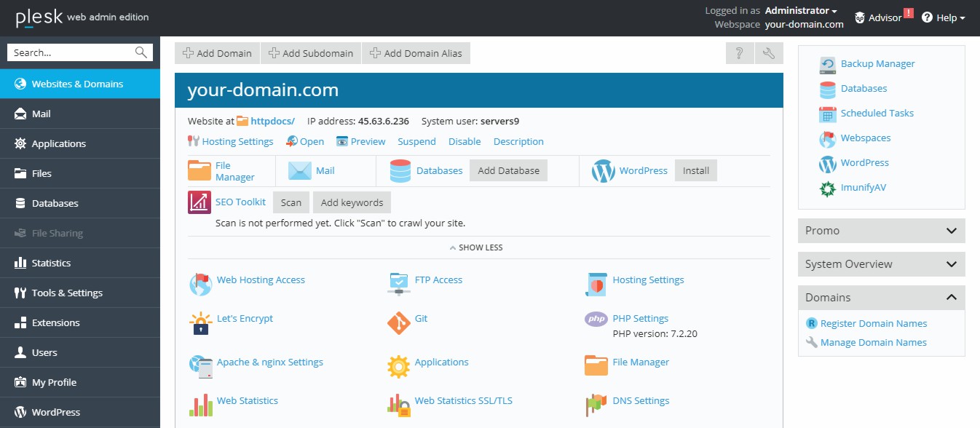Open WordPress in the sidebar
980x428 pixels.
pyautogui.click(x=80, y=412)
